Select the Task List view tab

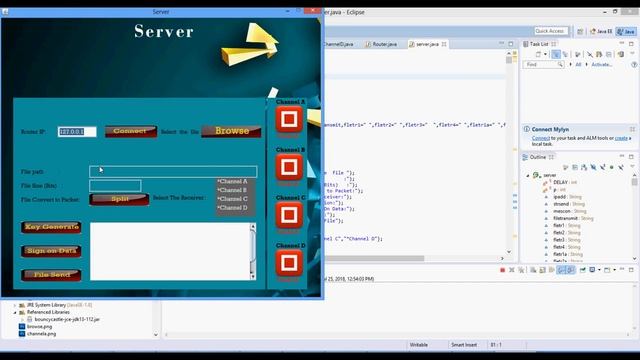[539, 44]
